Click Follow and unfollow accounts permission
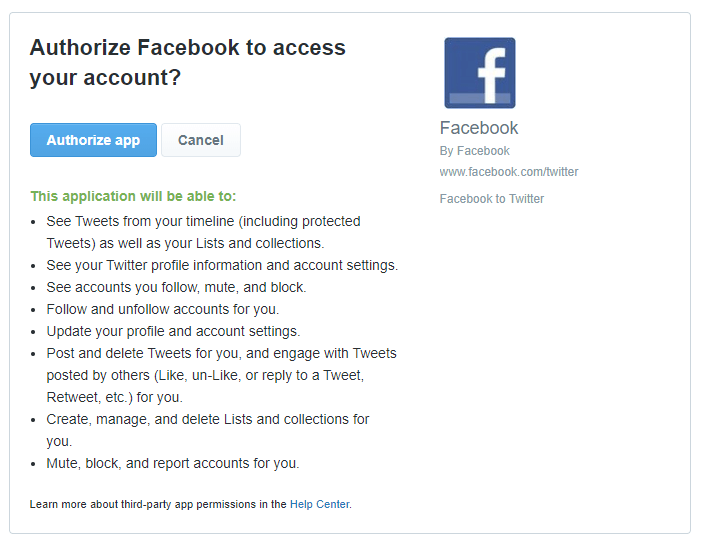 (x=163, y=309)
